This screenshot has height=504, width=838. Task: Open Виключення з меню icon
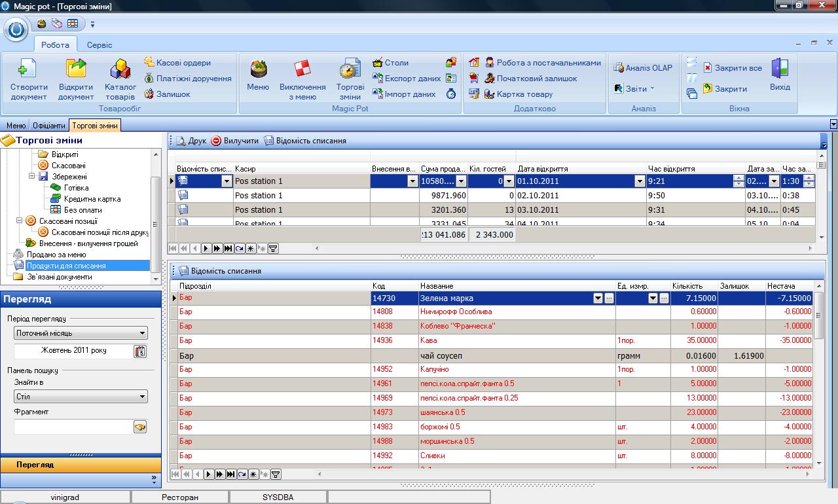(x=302, y=69)
